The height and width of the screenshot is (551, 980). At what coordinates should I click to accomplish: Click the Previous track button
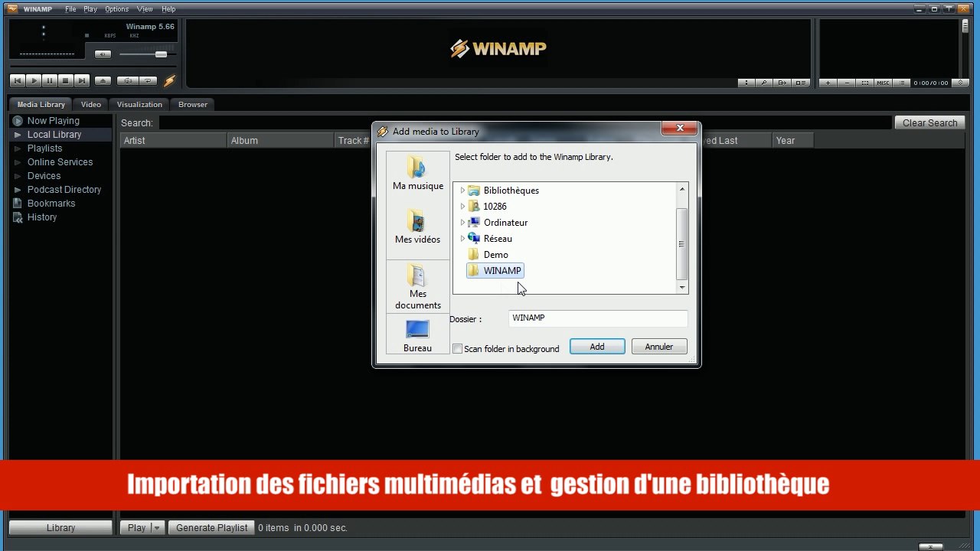(x=17, y=80)
